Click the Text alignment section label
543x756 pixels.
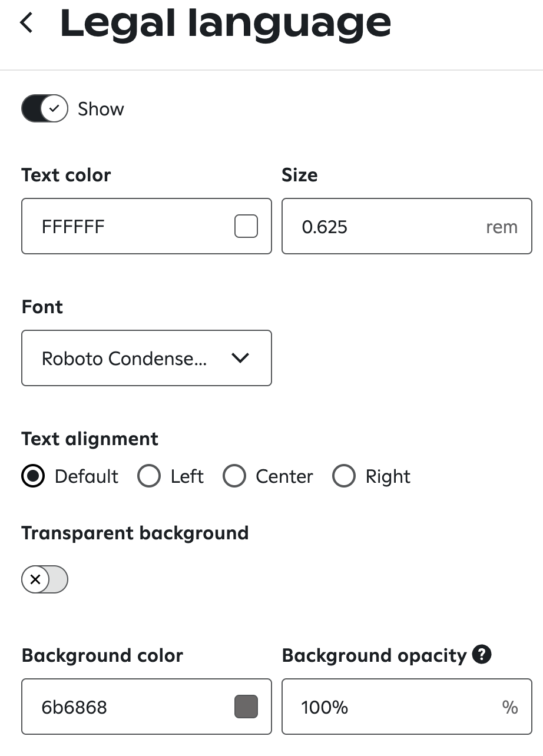coord(90,439)
